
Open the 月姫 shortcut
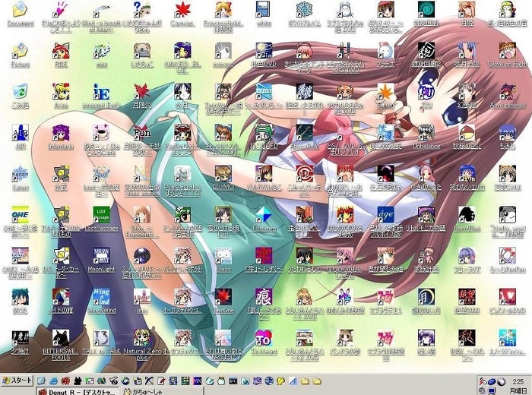pyautogui.click(x=467, y=10)
